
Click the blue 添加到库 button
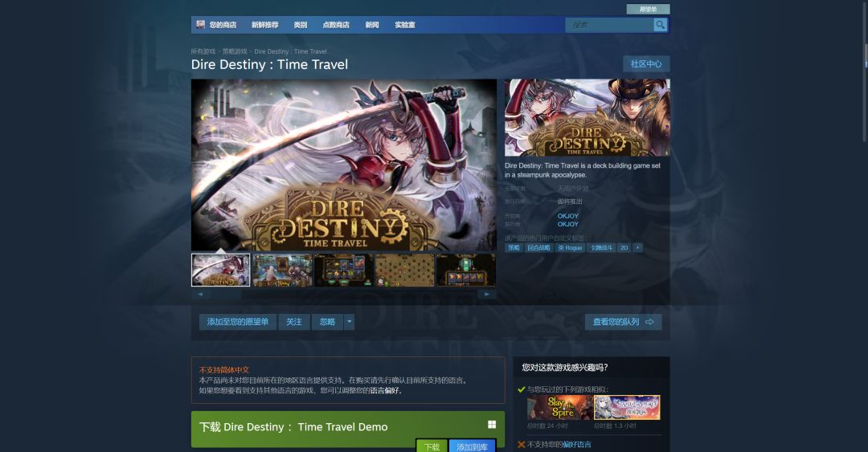click(x=472, y=446)
